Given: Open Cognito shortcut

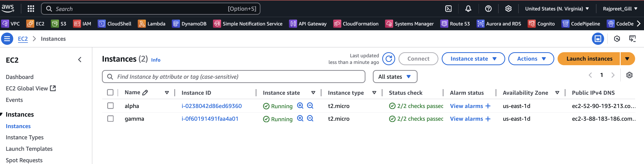Looking at the screenshot, I should (541, 24).
